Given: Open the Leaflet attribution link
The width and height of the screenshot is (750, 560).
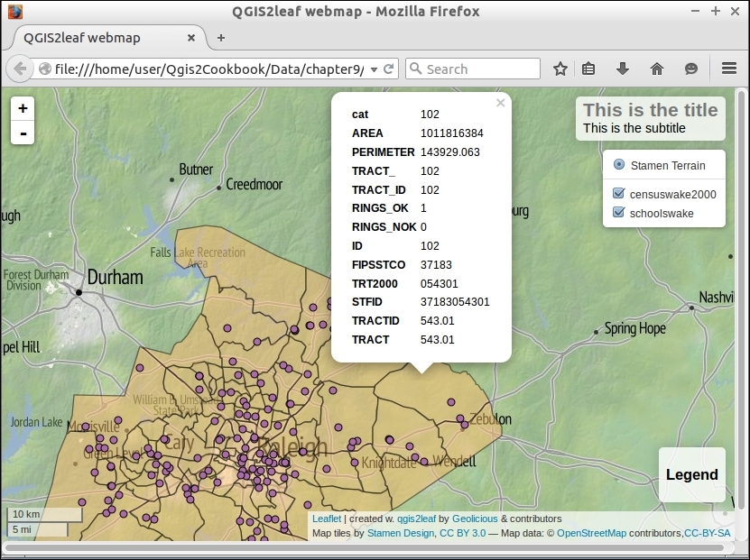Looking at the screenshot, I should pos(327,519).
